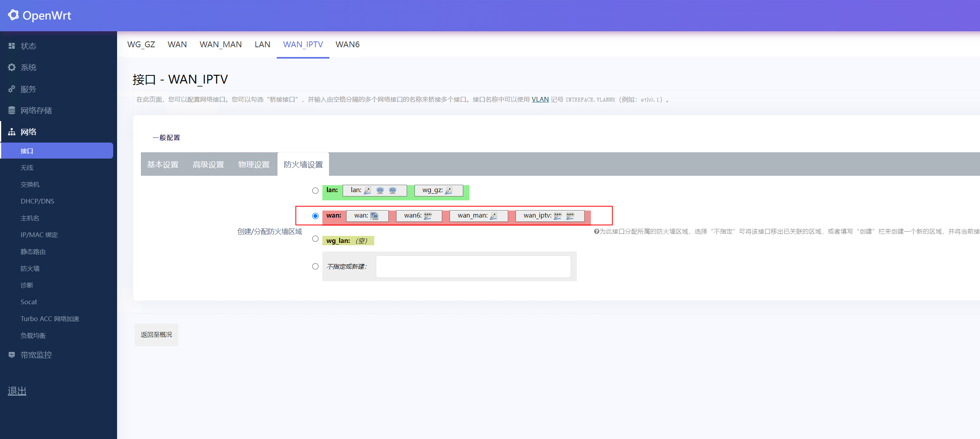
Task: Click the network storage (网络存储) database icon
Action: click(12, 110)
